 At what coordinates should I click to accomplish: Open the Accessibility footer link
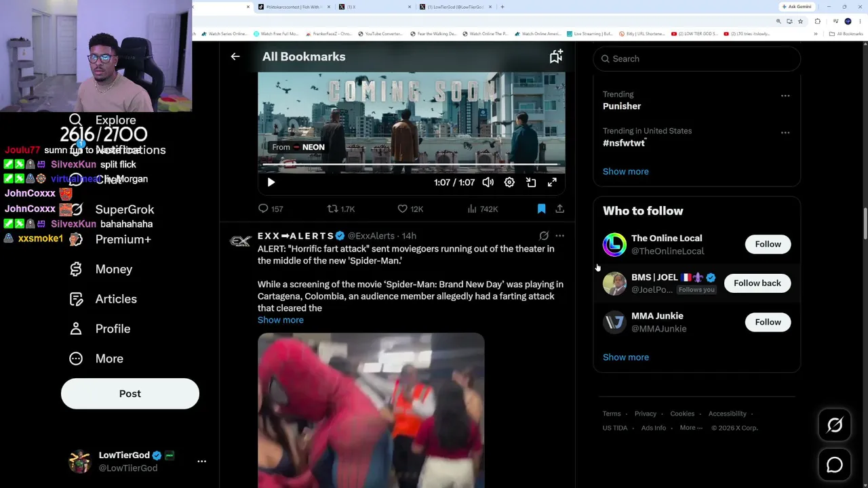point(728,413)
